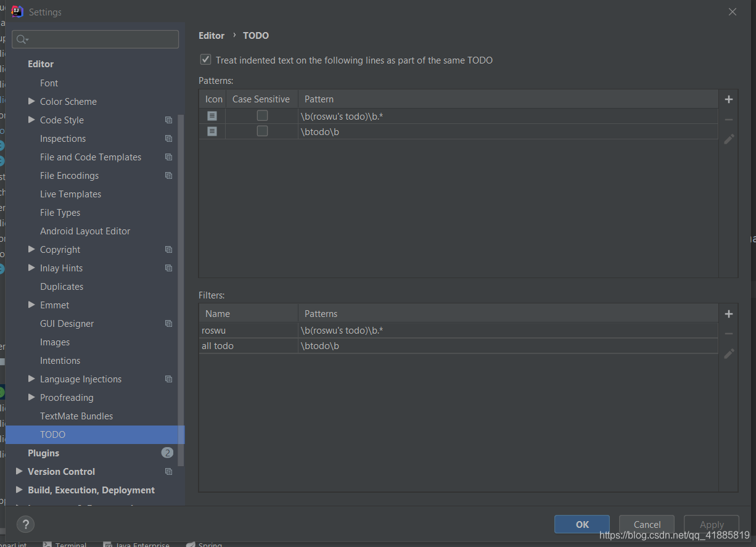Viewport: 756px width, 547px height.
Task: Click the IntelliJ logo in title bar
Action: point(17,12)
